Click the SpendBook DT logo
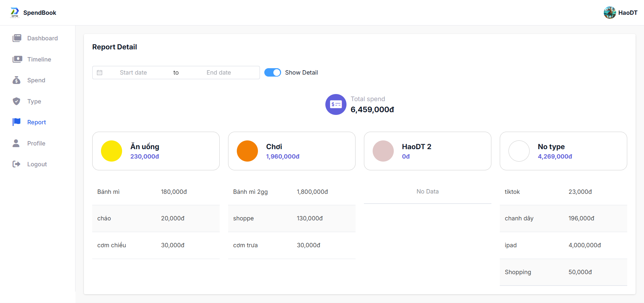 tap(14, 12)
